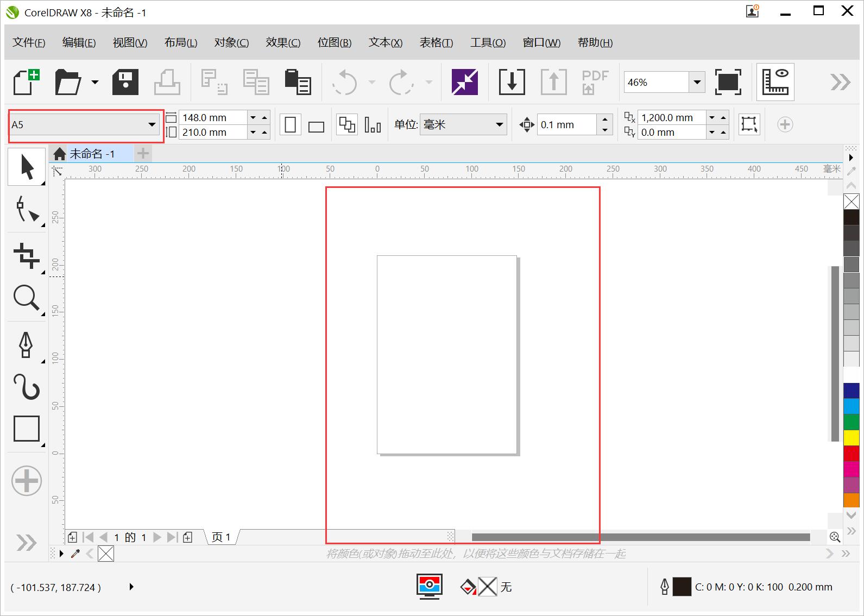Click the Paste clipboard icon
Image resolution: width=864 pixels, height=616 pixels.
298,82
